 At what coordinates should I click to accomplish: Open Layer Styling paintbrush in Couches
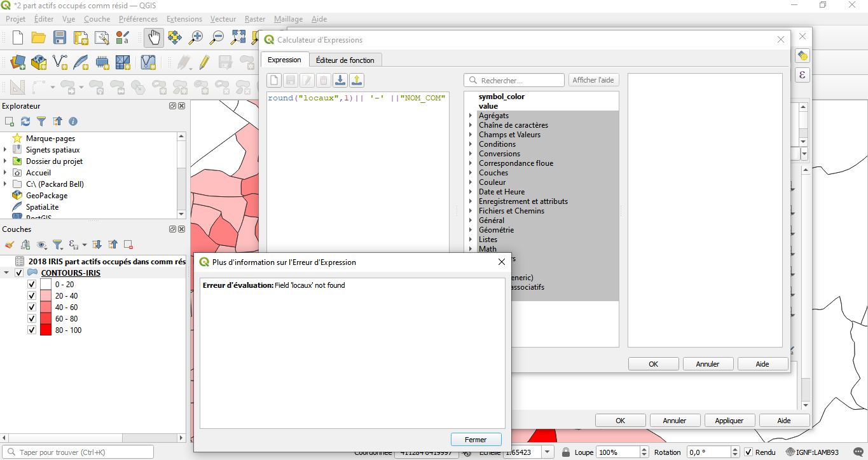(x=10, y=245)
